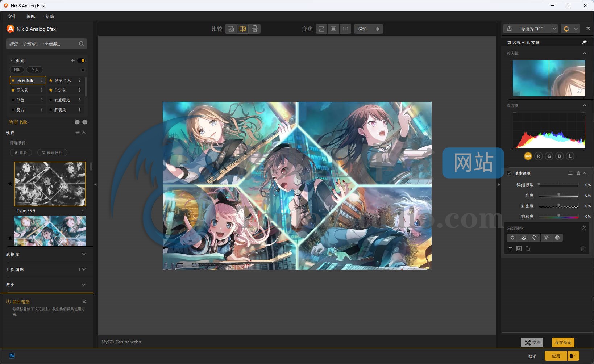Open local adjustments list icon
This screenshot has height=364, width=594.
tap(510, 248)
